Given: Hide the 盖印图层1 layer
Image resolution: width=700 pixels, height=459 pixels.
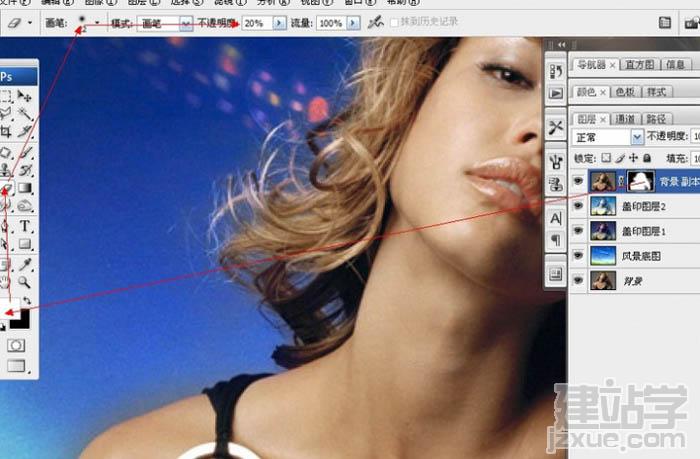Looking at the screenshot, I should point(579,231).
